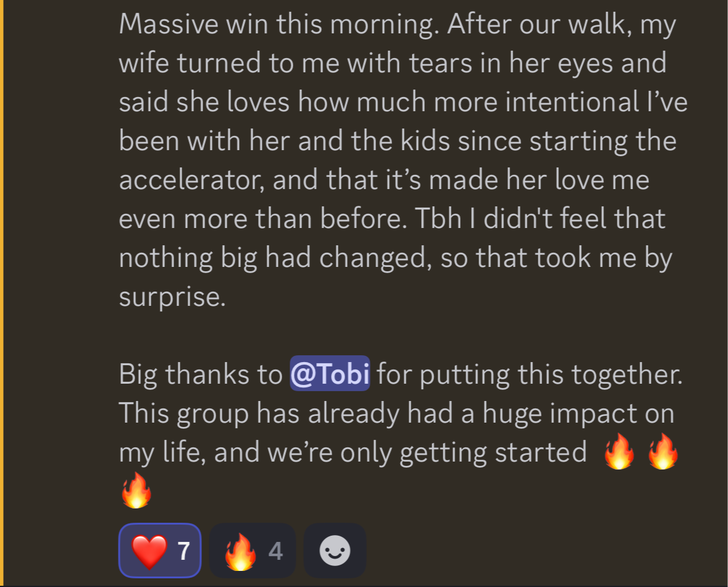
Task: Click the words 'Massive win this morning'
Action: pyautogui.click(x=278, y=24)
